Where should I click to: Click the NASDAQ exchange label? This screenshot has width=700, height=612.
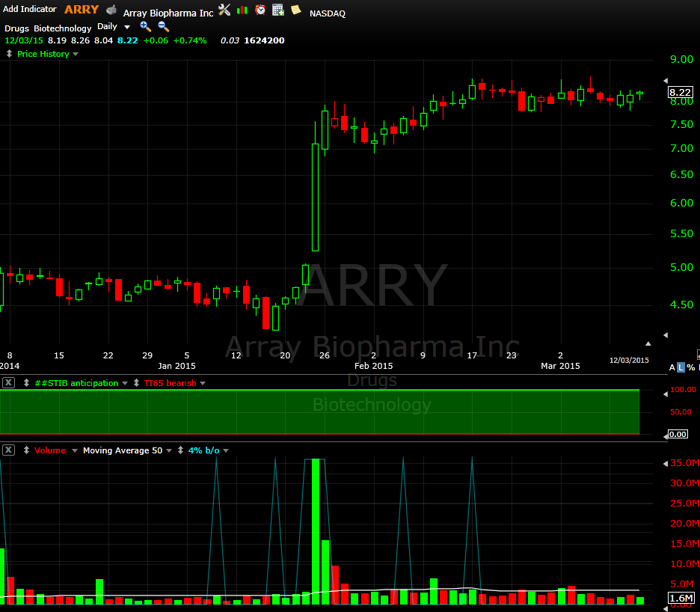click(328, 13)
